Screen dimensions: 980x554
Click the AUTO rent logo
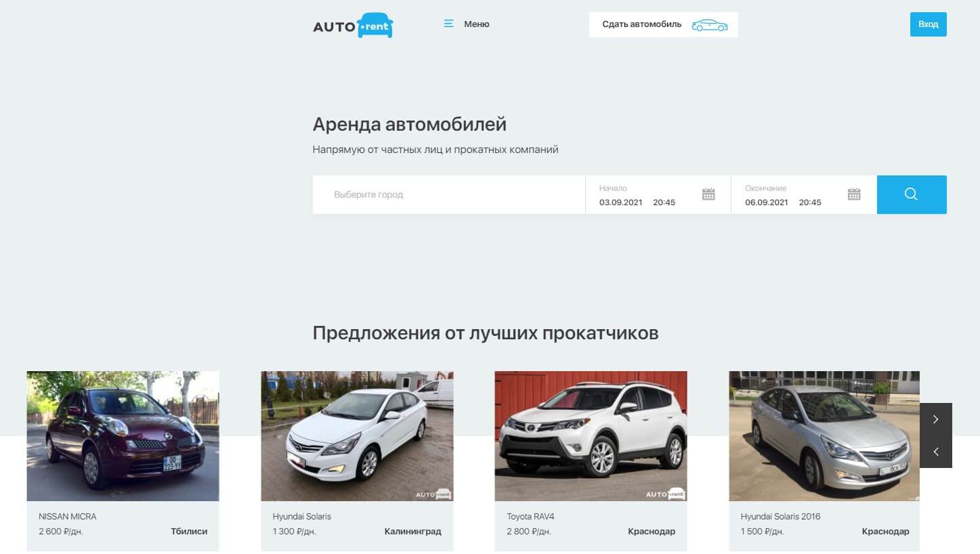click(x=353, y=25)
